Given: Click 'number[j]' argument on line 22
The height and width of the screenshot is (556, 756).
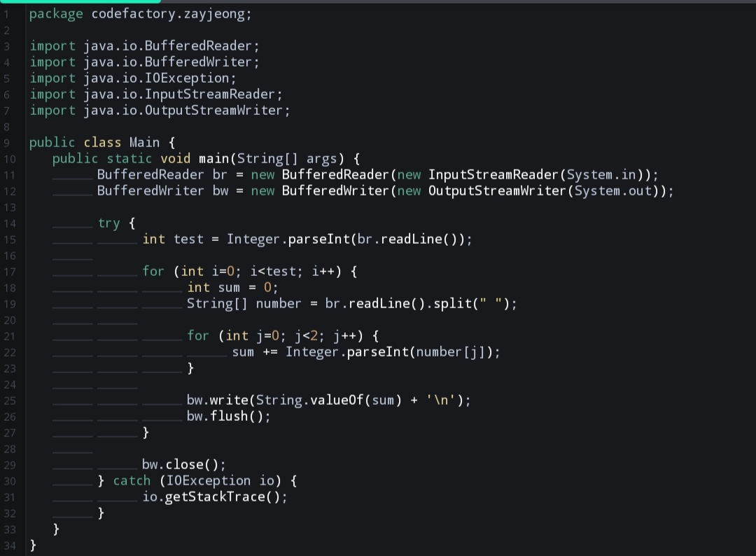Looking at the screenshot, I should [x=450, y=352].
